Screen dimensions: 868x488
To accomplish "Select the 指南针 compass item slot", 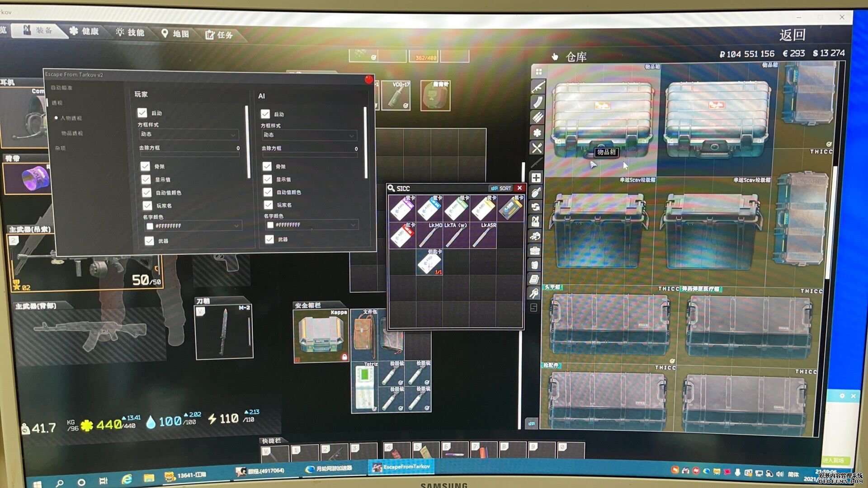I will tap(435, 95).
